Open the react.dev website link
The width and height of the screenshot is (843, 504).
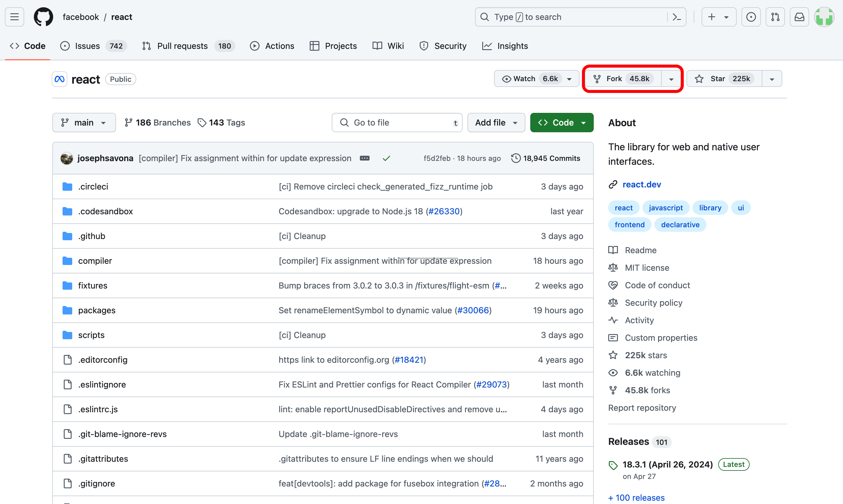(641, 184)
